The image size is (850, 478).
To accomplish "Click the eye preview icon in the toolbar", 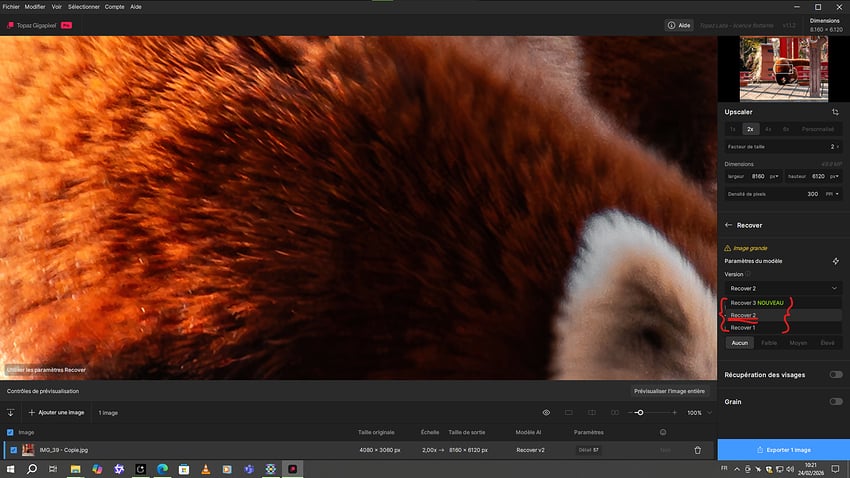I will (546, 412).
